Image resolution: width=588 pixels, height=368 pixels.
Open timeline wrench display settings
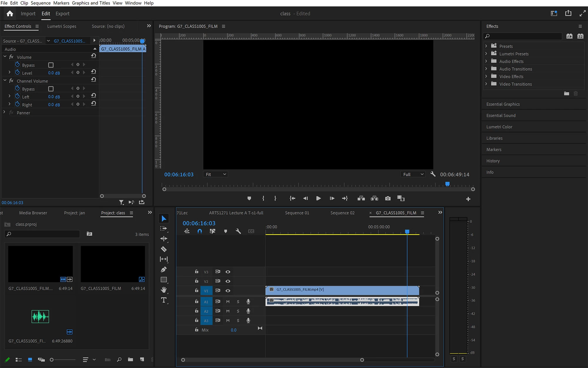(x=238, y=231)
